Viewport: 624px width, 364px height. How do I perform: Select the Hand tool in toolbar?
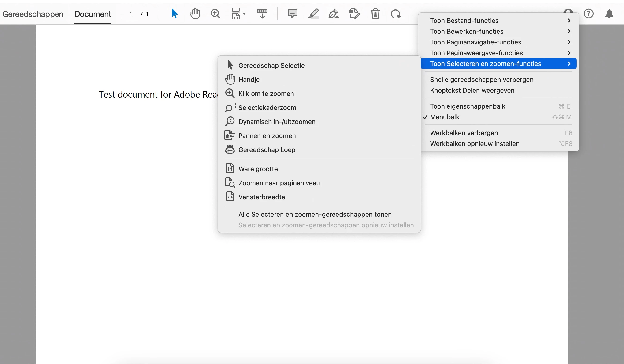click(x=195, y=14)
